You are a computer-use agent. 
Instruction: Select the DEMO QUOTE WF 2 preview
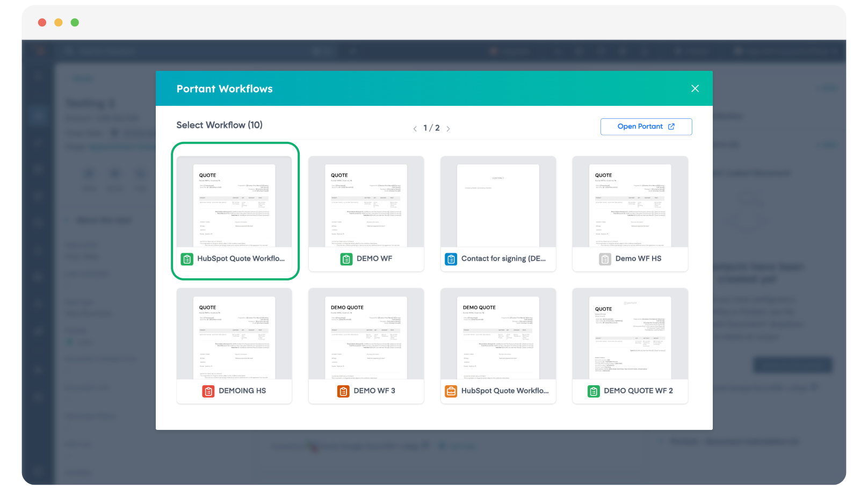coord(630,337)
